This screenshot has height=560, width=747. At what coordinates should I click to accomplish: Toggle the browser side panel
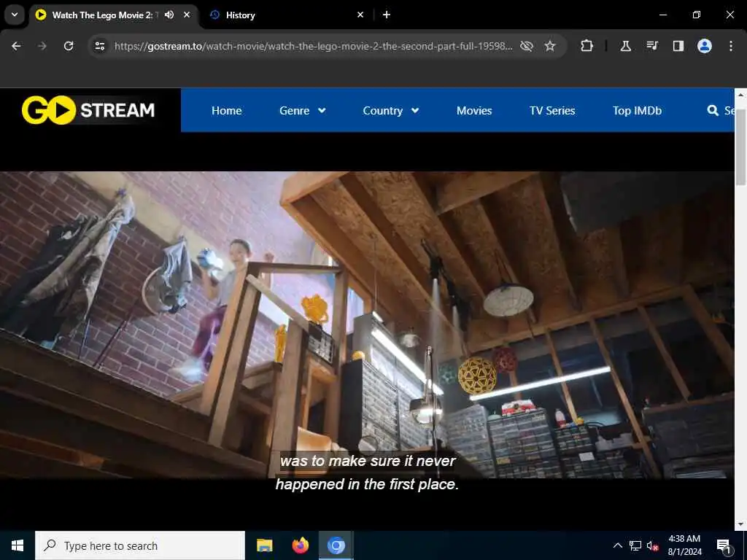pos(678,46)
